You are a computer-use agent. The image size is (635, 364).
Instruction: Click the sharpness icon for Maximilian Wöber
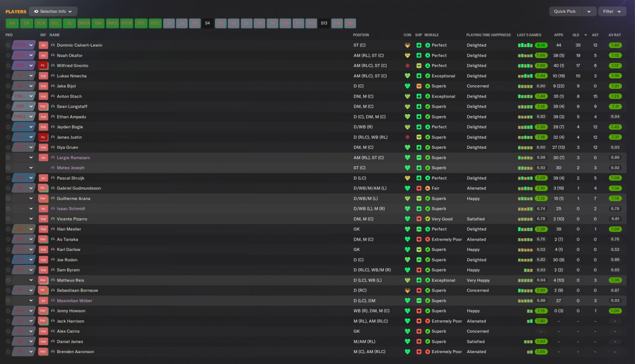pos(419,301)
